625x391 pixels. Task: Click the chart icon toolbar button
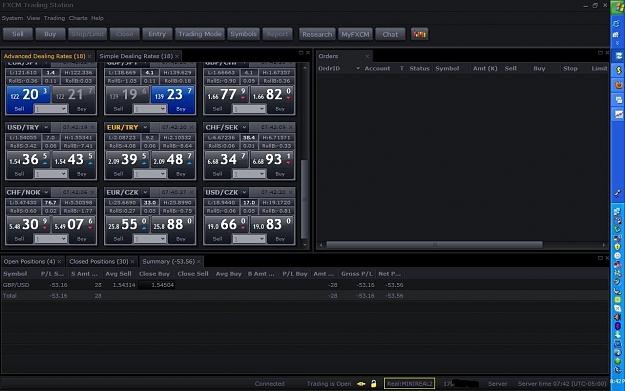coord(419,34)
